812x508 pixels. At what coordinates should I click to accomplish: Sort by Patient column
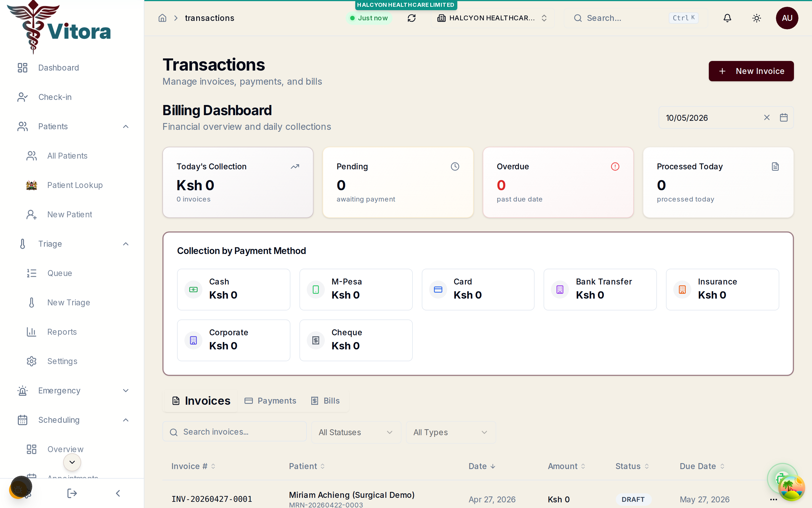(x=307, y=466)
